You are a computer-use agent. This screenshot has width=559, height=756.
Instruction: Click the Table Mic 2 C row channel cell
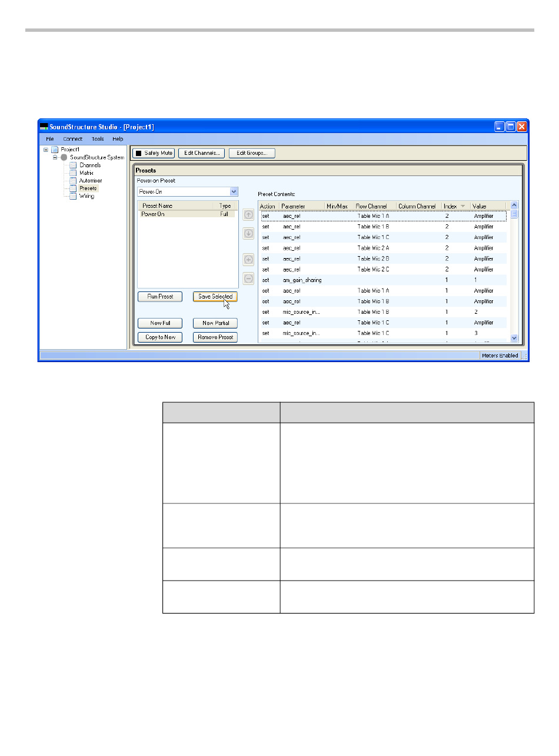(x=373, y=269)
